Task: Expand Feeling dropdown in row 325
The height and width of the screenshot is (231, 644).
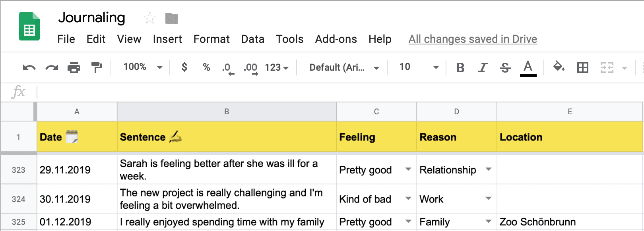Action: [408, 221]
